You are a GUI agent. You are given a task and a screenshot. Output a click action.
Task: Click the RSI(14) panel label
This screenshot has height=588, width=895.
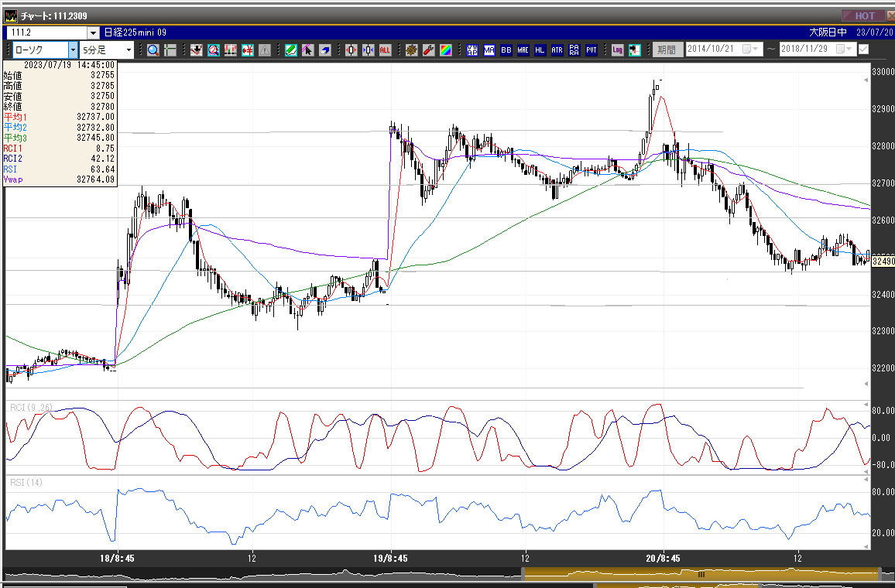[26, 483]
